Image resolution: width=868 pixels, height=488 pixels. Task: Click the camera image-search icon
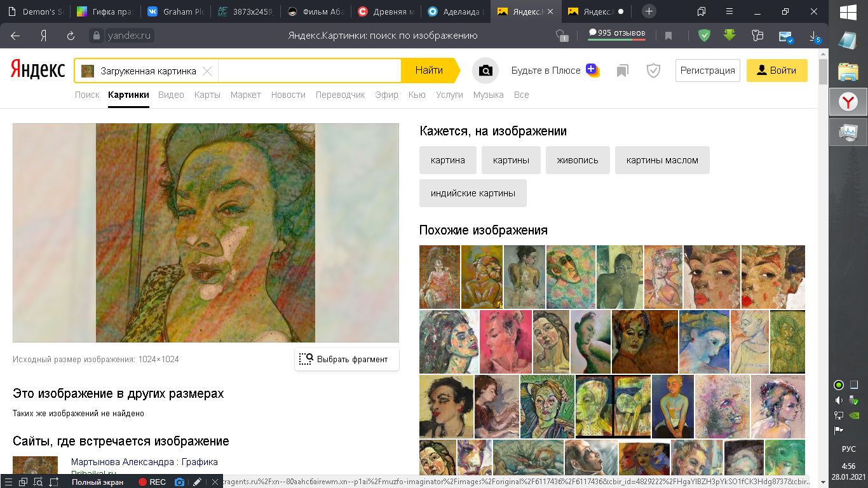coord(485,71)
